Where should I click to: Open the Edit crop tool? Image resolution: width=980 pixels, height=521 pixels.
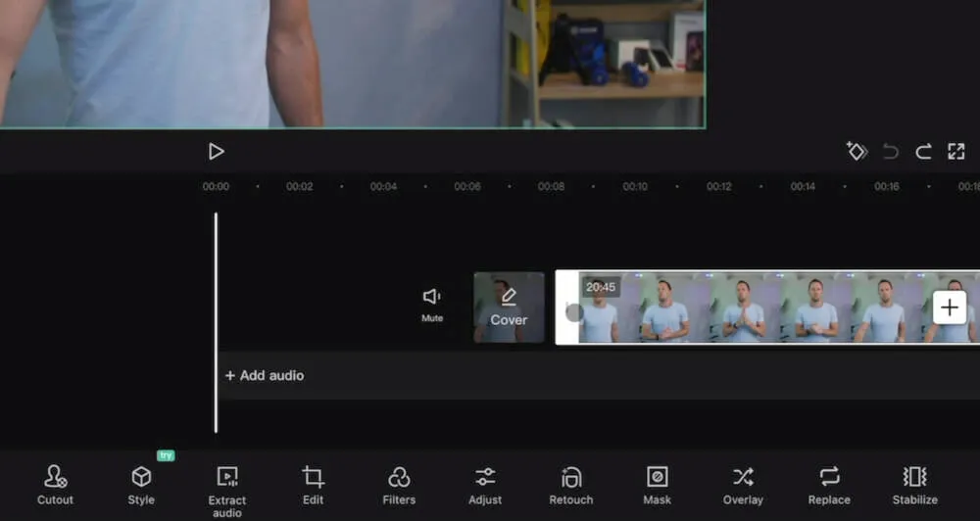click(x=313, y=485)
